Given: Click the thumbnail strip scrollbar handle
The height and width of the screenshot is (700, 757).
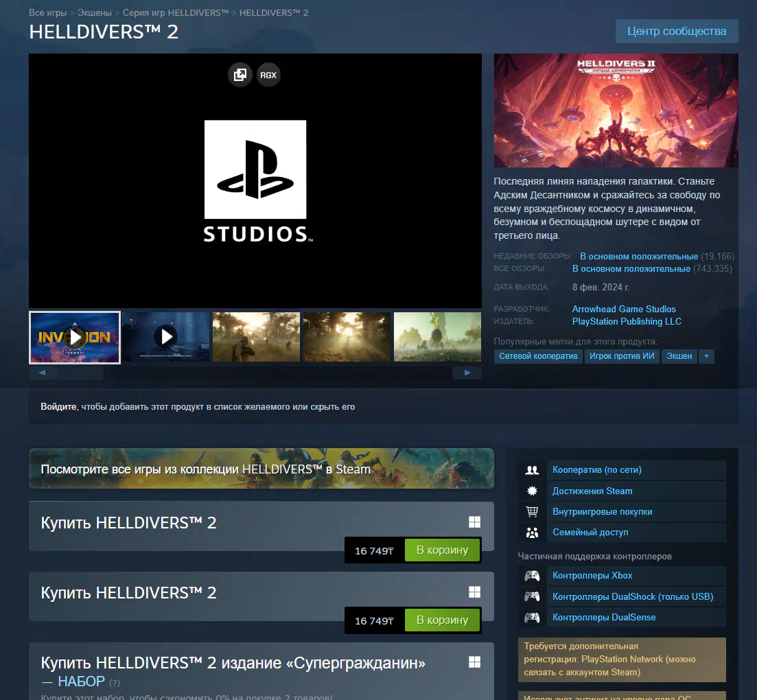Looking at the screenshot, I should click(x=80, y=373).
